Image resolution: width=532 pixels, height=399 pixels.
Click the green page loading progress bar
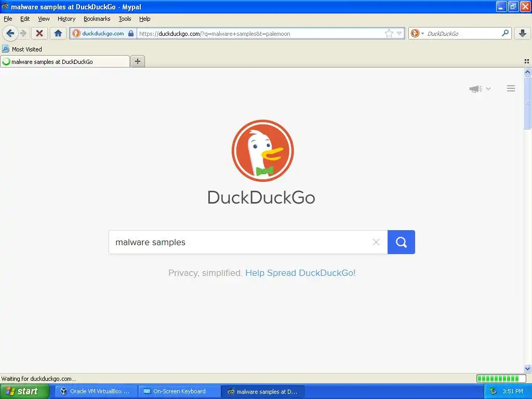click(501, 379)
